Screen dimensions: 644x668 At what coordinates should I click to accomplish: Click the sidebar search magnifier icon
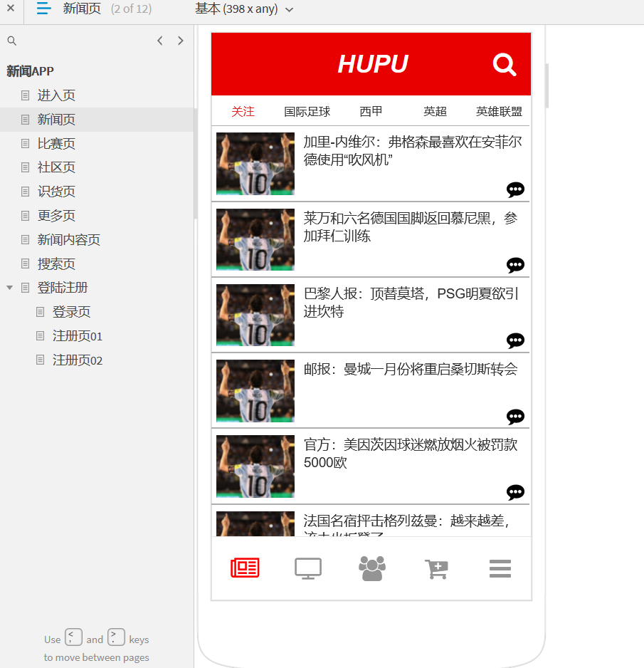[x=12, y=41]
